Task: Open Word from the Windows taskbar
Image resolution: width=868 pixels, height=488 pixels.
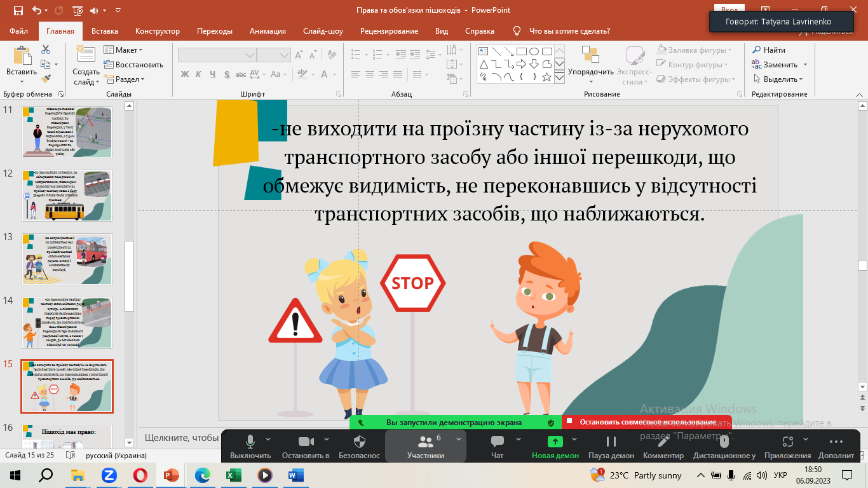Action: pos(295,475)
